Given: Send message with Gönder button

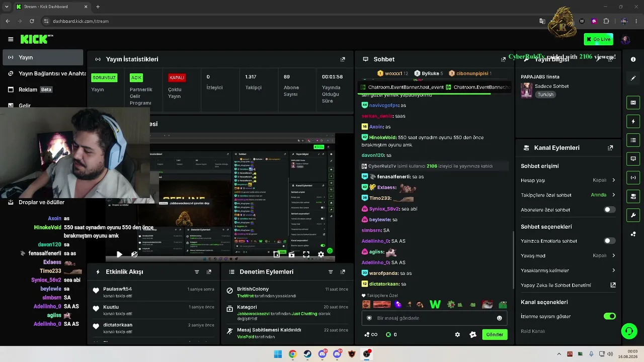Looking at the screenshot, I should pos(495,335).
